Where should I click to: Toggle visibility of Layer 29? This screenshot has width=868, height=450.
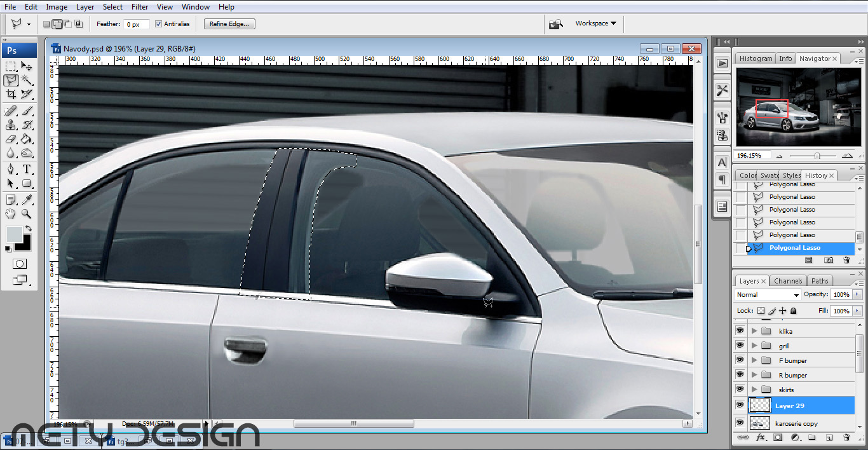click(x=740, y=405)
